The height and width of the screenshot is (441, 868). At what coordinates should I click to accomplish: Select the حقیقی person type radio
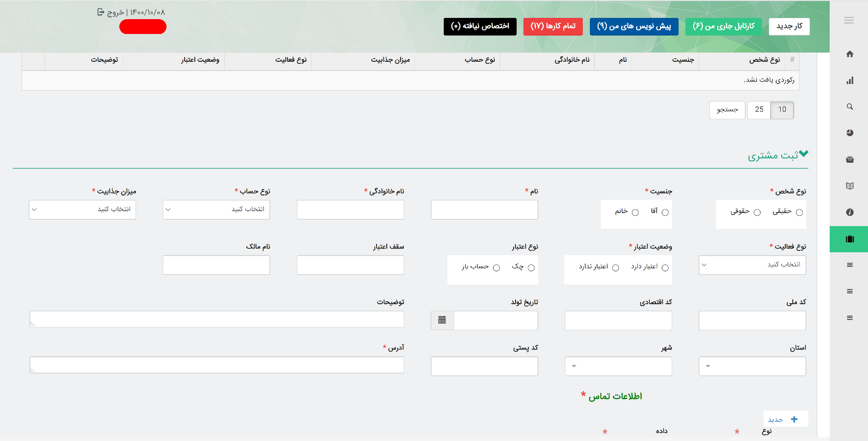click(x=799, y=212)
